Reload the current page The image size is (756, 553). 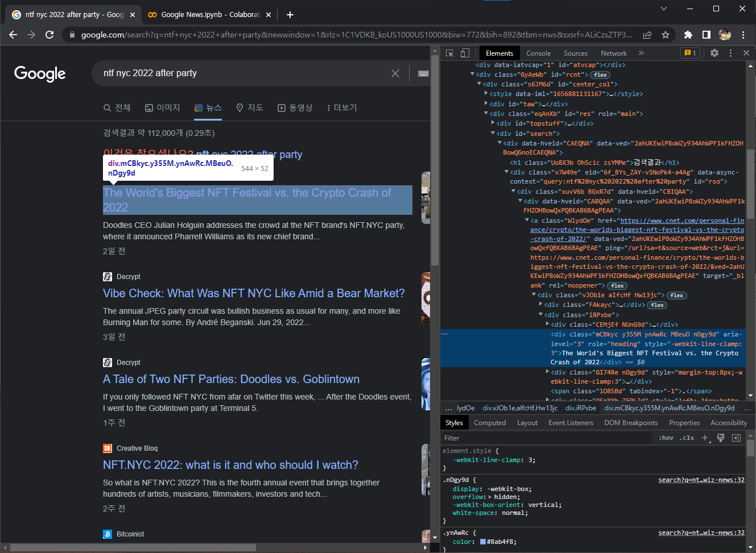[49, 35]
